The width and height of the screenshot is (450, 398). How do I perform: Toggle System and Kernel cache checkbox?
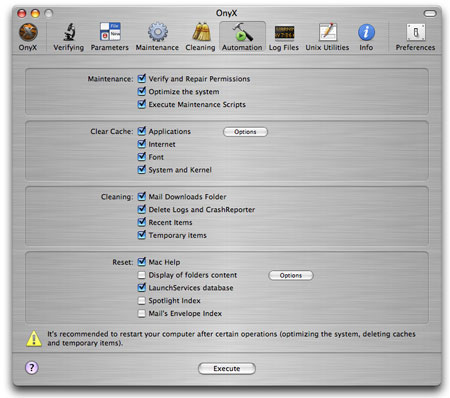(x=142, y=170)
